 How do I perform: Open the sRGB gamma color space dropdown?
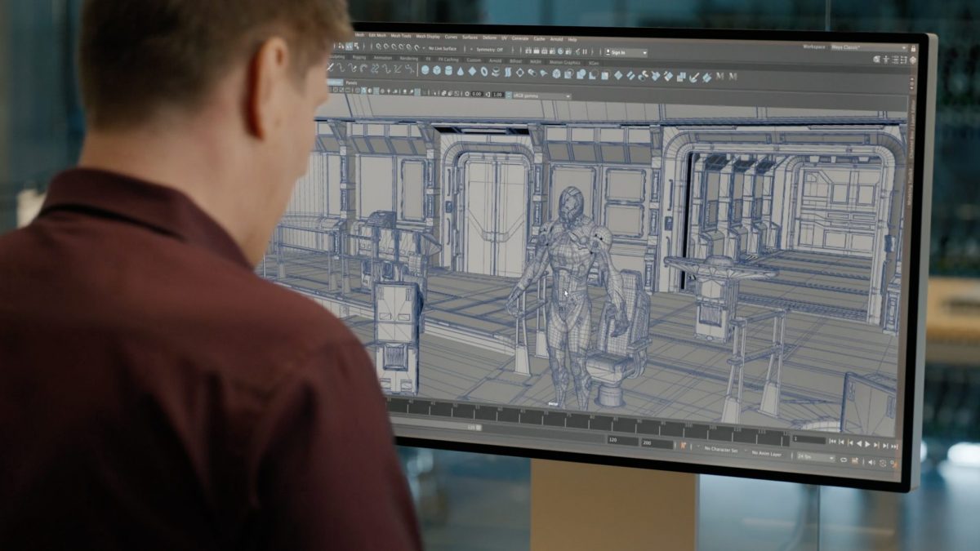(x=541, y=96)
